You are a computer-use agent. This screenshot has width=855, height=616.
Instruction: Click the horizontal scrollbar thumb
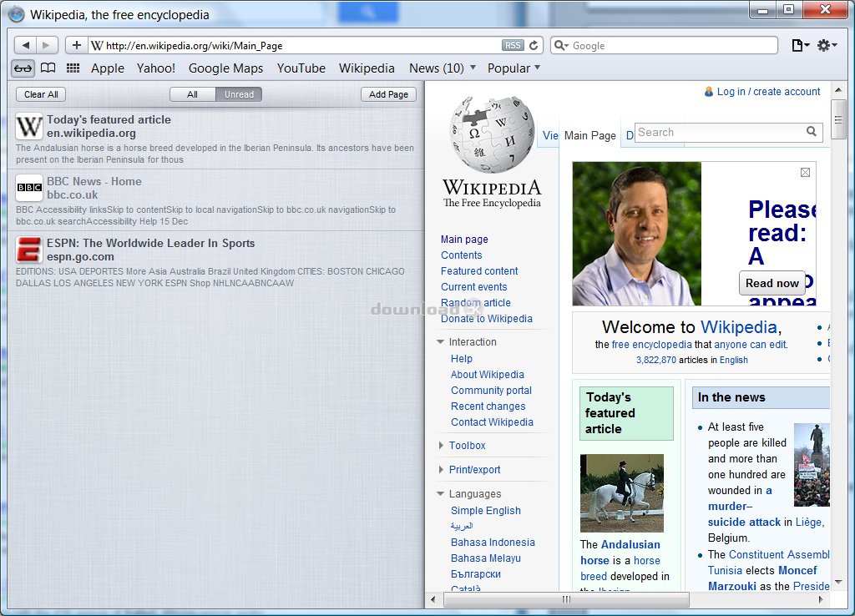click(565, 599)
